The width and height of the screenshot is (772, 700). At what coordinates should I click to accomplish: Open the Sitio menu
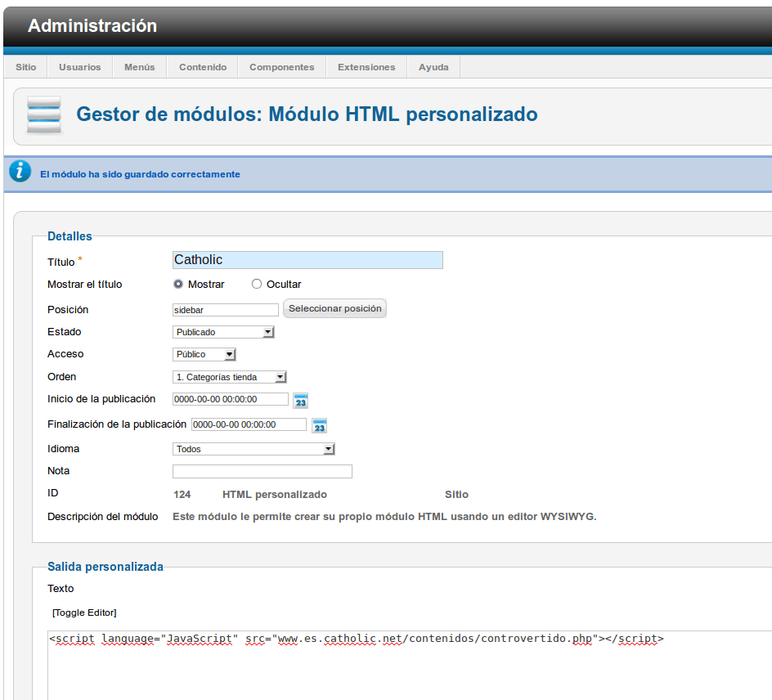pos(25,67)
